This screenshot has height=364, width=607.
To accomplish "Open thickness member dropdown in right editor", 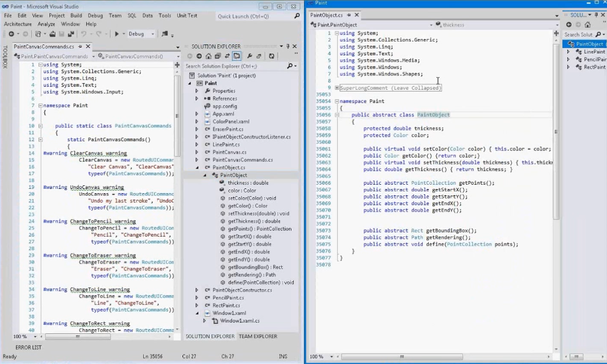I will (556, 25).
